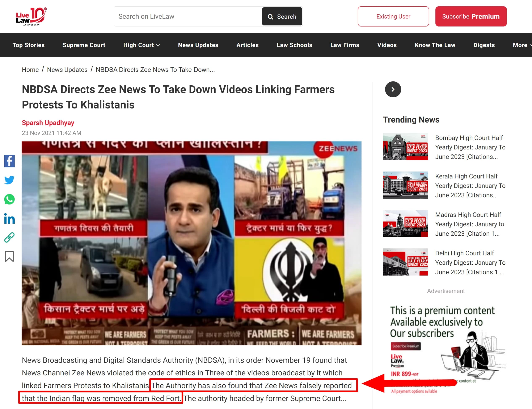Share article on Facebook
532x409 pixels.
[9, 161]
